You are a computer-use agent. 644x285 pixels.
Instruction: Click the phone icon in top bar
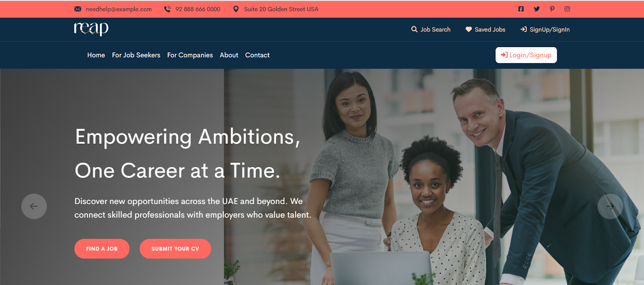pyautogui.click(x=167, y=9)
